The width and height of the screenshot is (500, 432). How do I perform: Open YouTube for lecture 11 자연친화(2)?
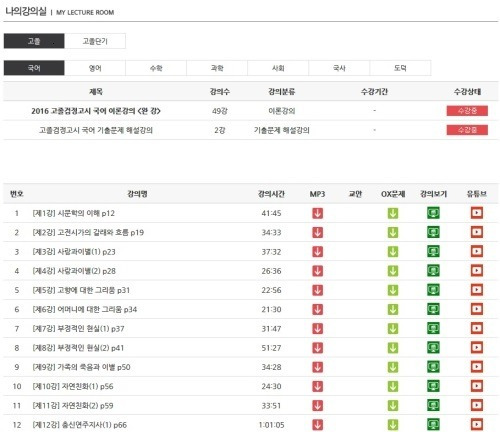click(477, 406)
